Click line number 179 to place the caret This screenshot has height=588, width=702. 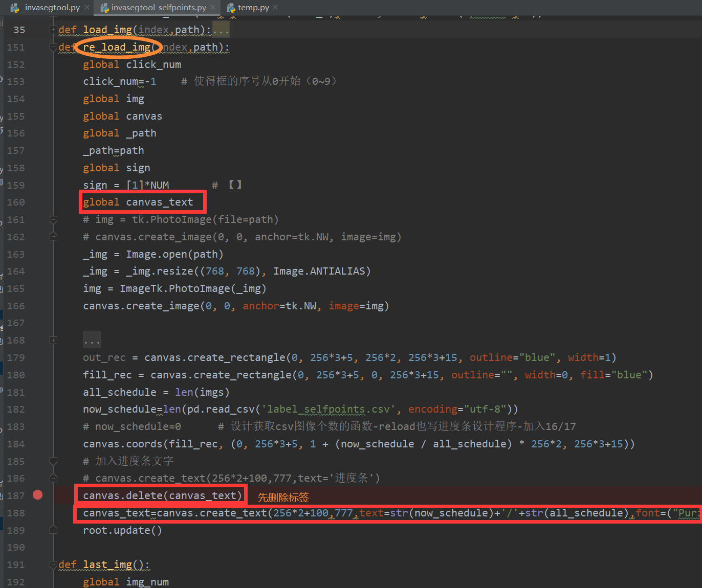[x=16, y=357]
